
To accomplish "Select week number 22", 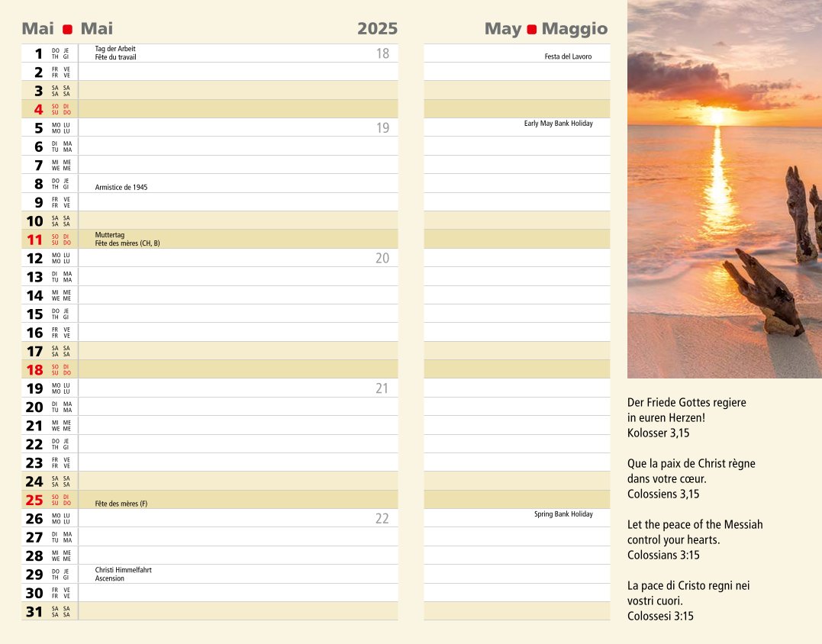I will pos(382,519).
